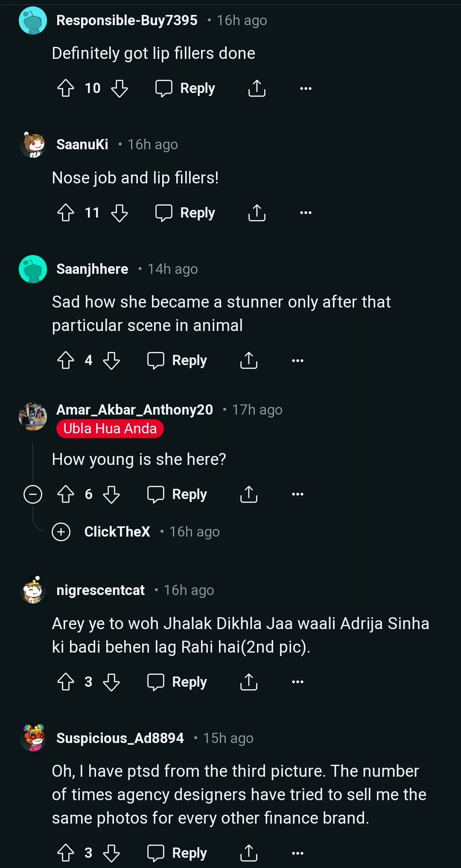Screen dimensions: 461x868
Task: Share Saanjhhere's comment
Action: click(x=249, y=360)
